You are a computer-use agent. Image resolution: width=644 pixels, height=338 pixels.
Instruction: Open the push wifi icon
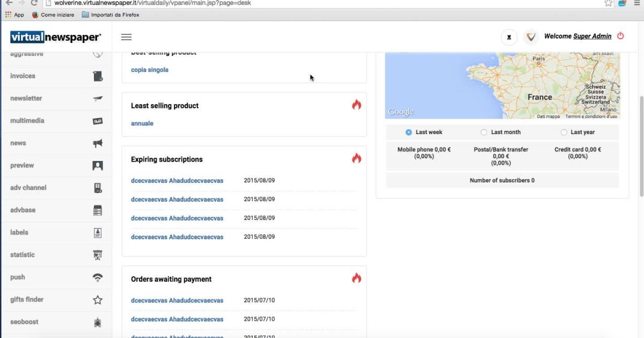click(x=97, y=277)
